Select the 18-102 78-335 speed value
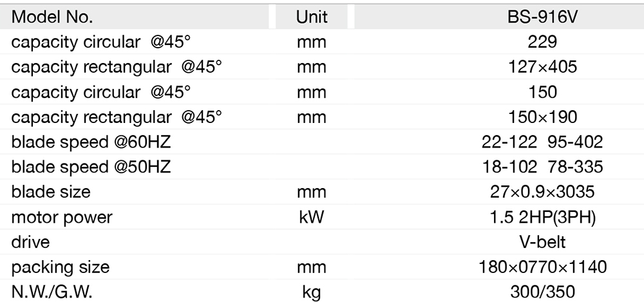Viewport: 644px width, 302px height. [542, 167]
